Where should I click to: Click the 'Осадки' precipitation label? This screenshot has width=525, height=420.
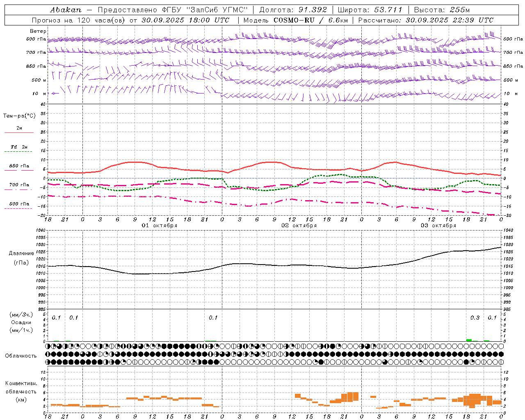coord(21,322)
